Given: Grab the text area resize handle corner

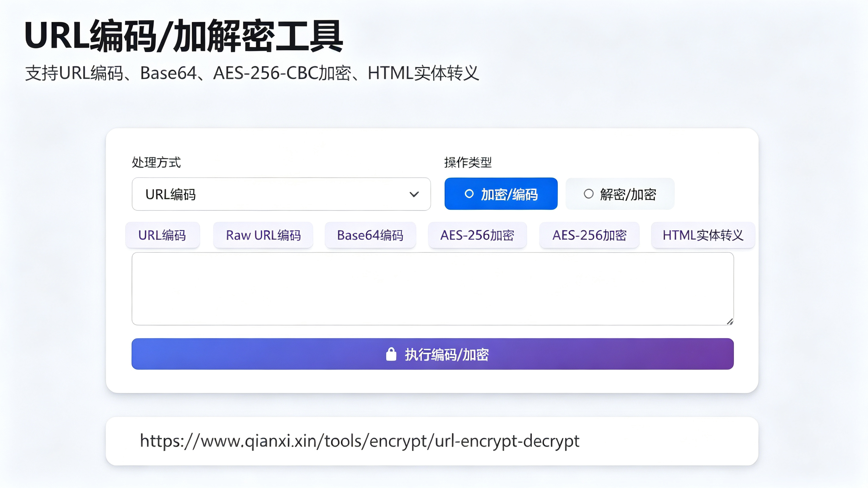Looking at the screenshot, I should (x=730, y=321).
